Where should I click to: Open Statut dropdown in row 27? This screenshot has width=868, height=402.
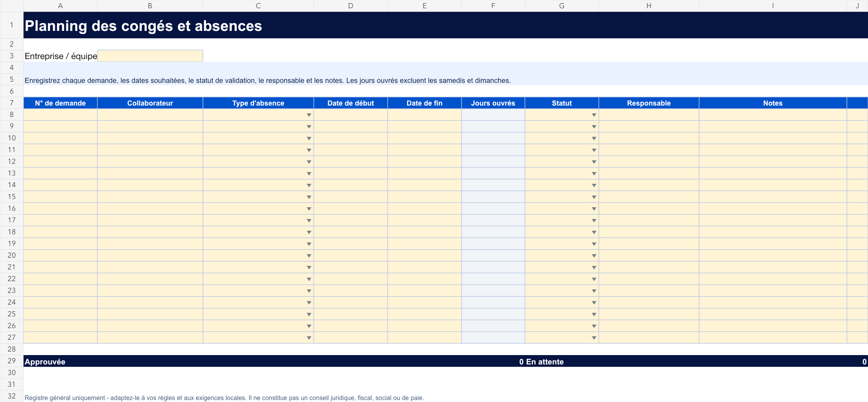594,338
